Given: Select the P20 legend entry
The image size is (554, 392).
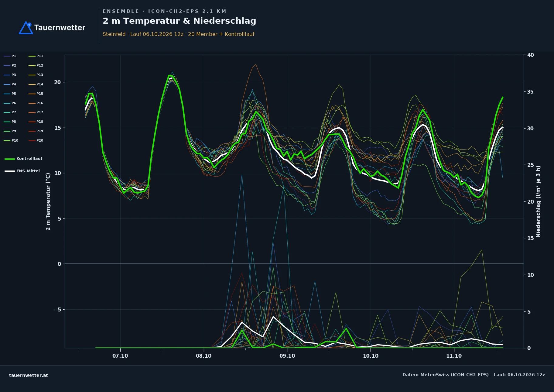Looking at the screenshot, I should click(x=36, y=140).
